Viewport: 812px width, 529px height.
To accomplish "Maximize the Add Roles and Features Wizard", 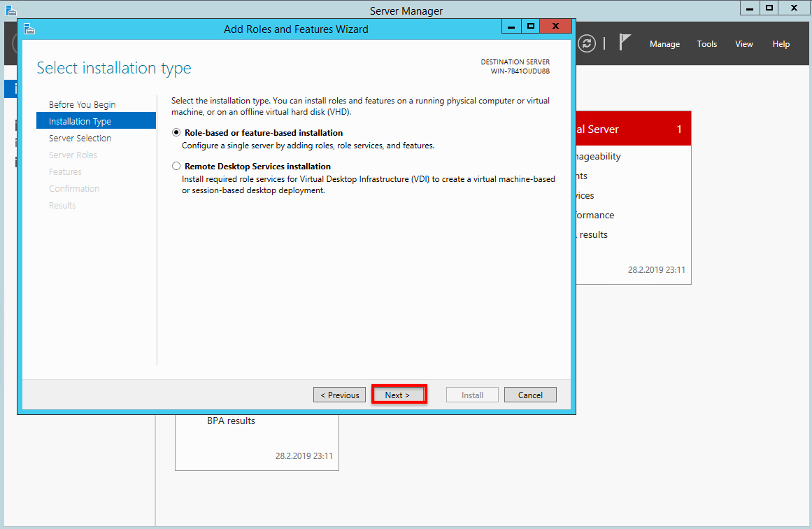I will (530, 27).
